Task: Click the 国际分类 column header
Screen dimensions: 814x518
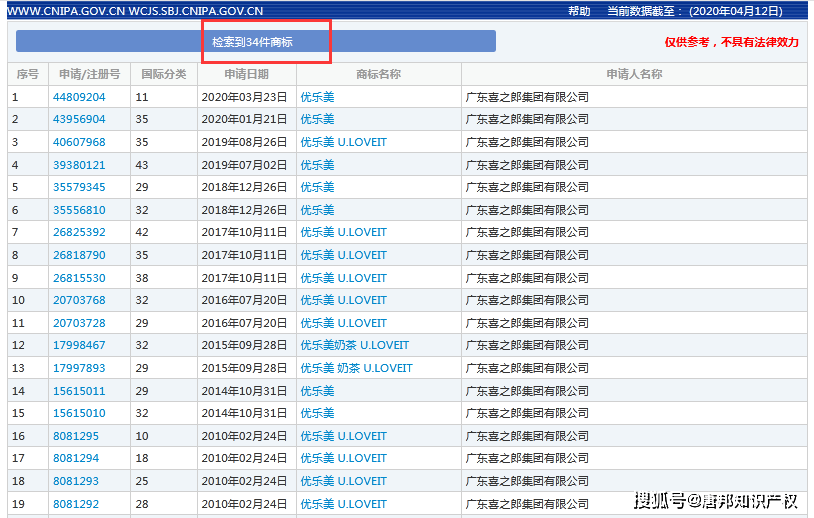Action: [x=164, y=74]
